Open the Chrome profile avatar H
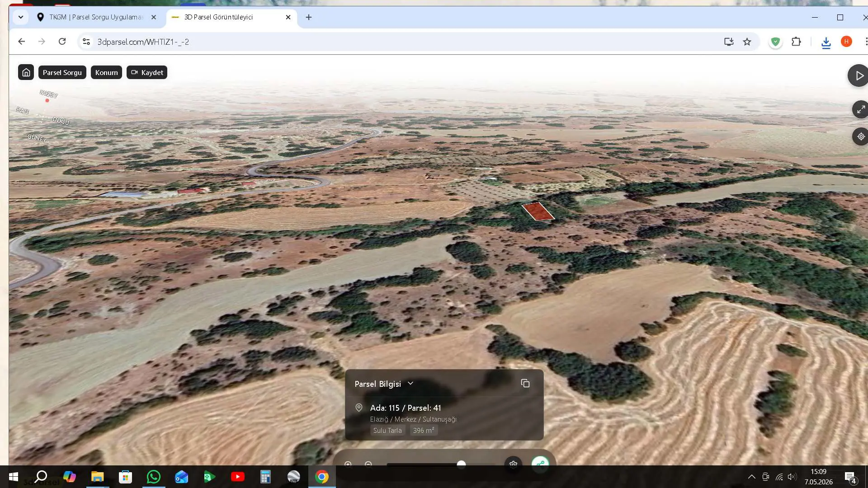868x488 pixels. click(846, 42)
